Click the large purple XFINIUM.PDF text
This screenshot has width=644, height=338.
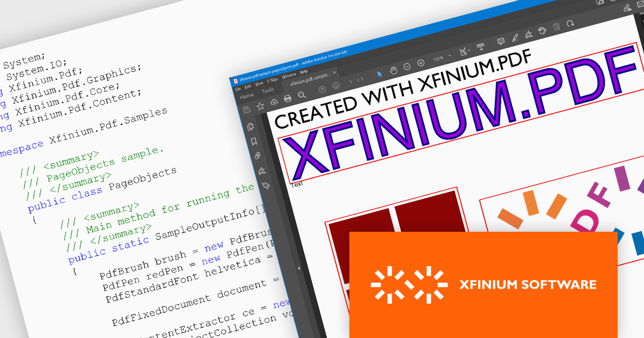tap(462, 114)
